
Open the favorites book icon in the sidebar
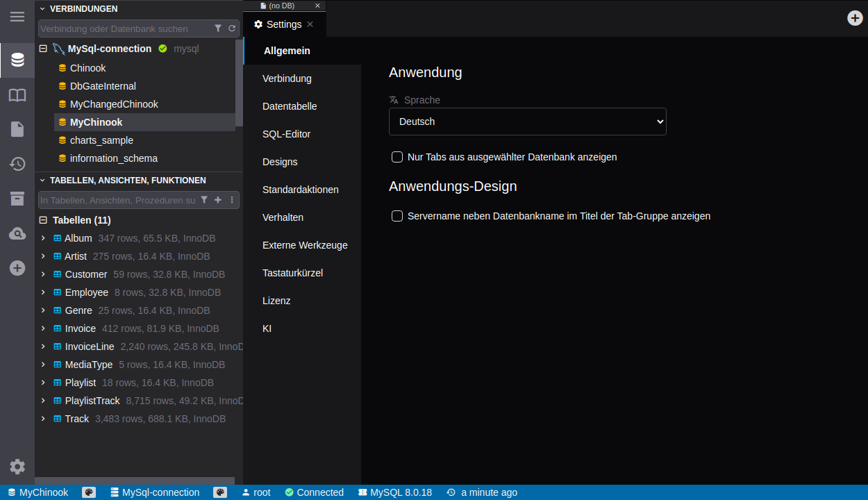[17, 95]
